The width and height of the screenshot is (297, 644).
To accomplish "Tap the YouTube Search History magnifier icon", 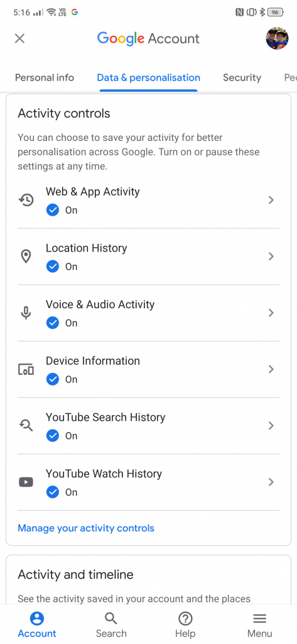I will (x=26, y=426).
